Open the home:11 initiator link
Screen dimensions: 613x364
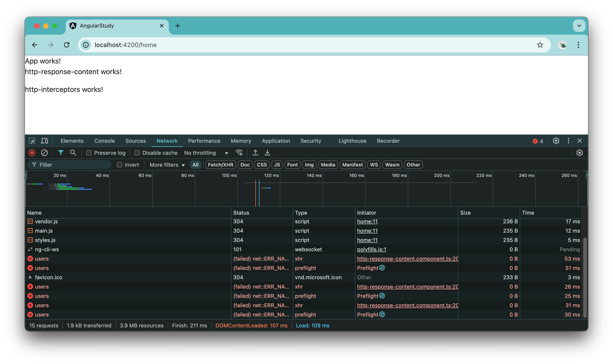pos(367,221)
